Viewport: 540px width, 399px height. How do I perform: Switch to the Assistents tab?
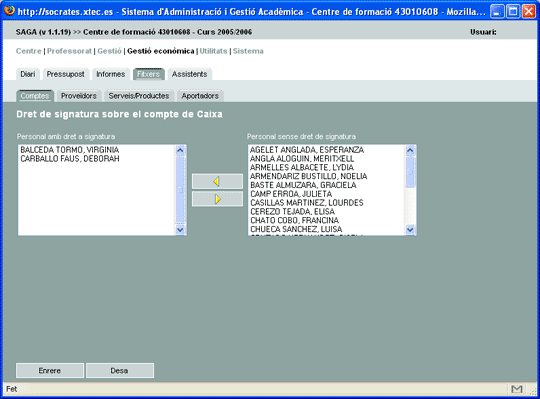pyautogui.click(x=189, y=74)
